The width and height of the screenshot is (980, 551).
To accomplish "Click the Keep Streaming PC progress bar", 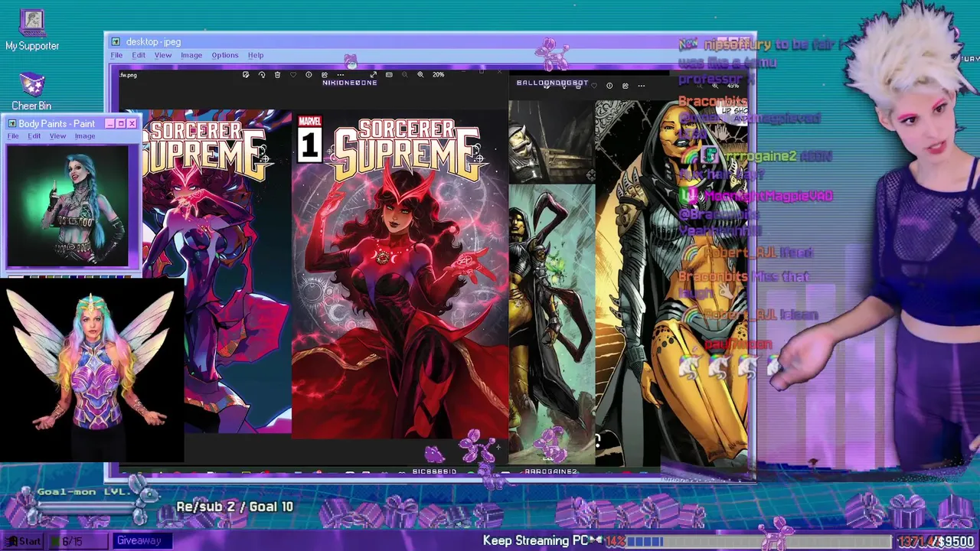I will (x=759, y=541).
